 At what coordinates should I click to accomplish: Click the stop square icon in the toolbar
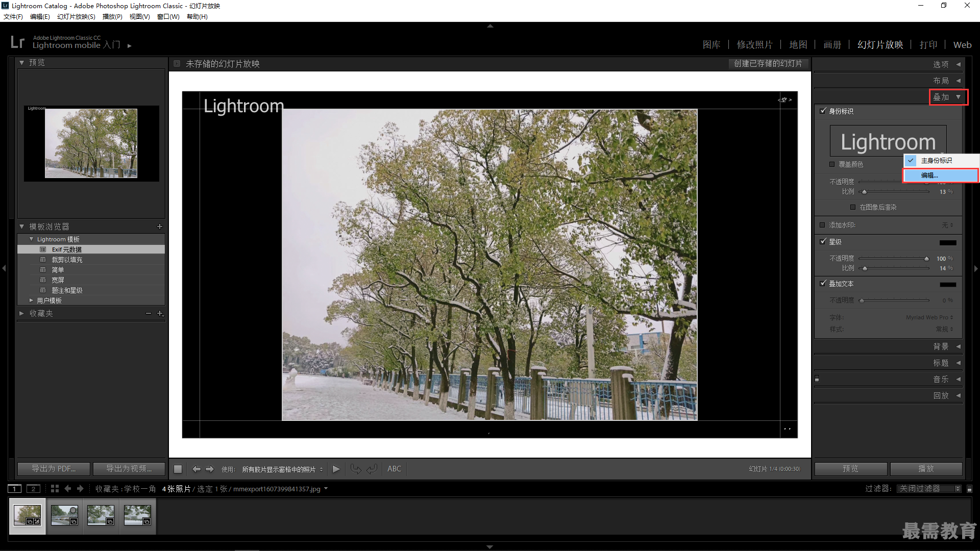tap(178, 469)
